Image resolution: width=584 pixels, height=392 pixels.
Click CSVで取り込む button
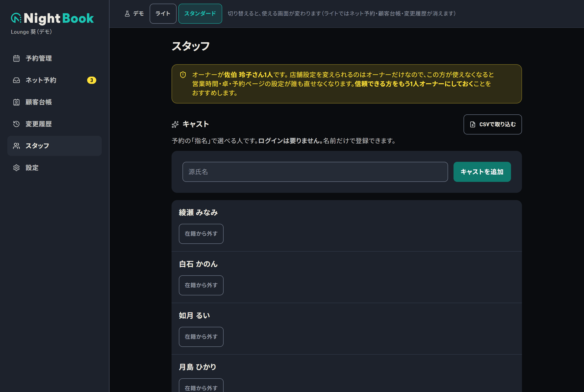[x=493, y=124]
